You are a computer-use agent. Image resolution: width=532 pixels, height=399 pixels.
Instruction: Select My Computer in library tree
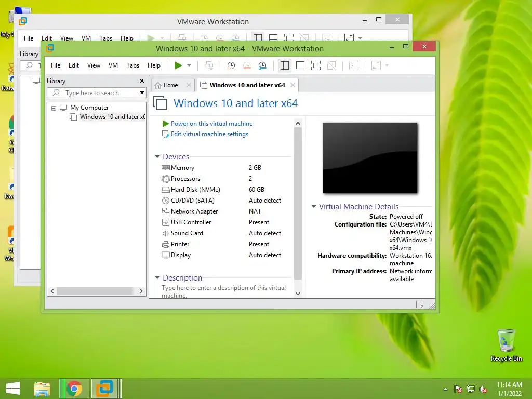[89, 108]
